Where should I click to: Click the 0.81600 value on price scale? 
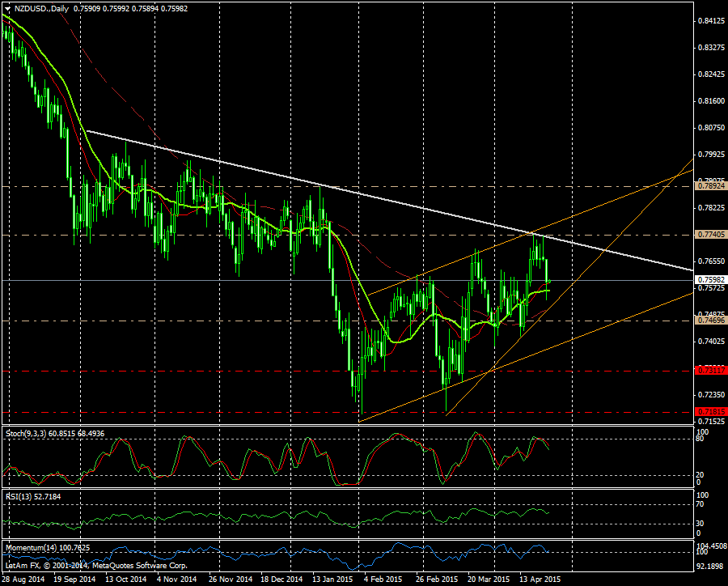pos(711,101)
